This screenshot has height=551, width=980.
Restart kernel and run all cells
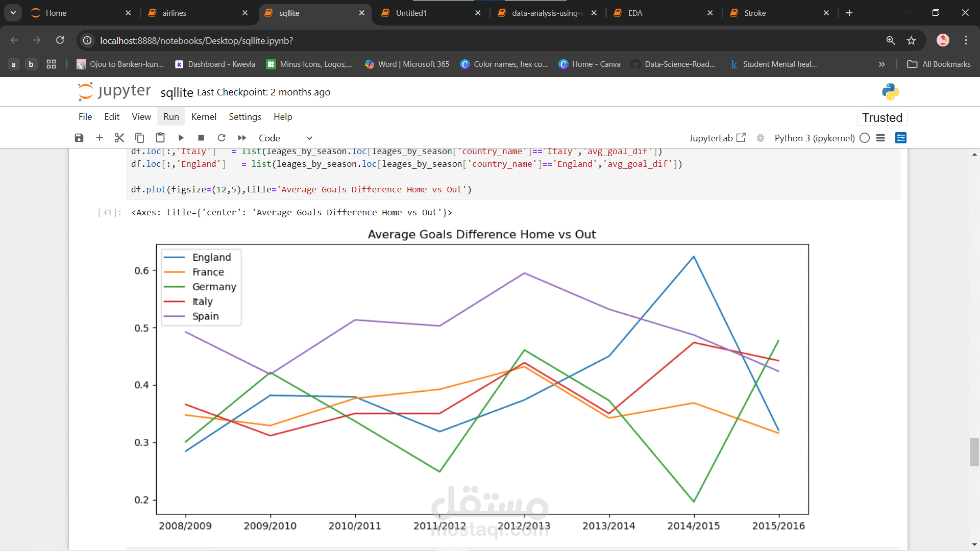[x=242, y=138]
